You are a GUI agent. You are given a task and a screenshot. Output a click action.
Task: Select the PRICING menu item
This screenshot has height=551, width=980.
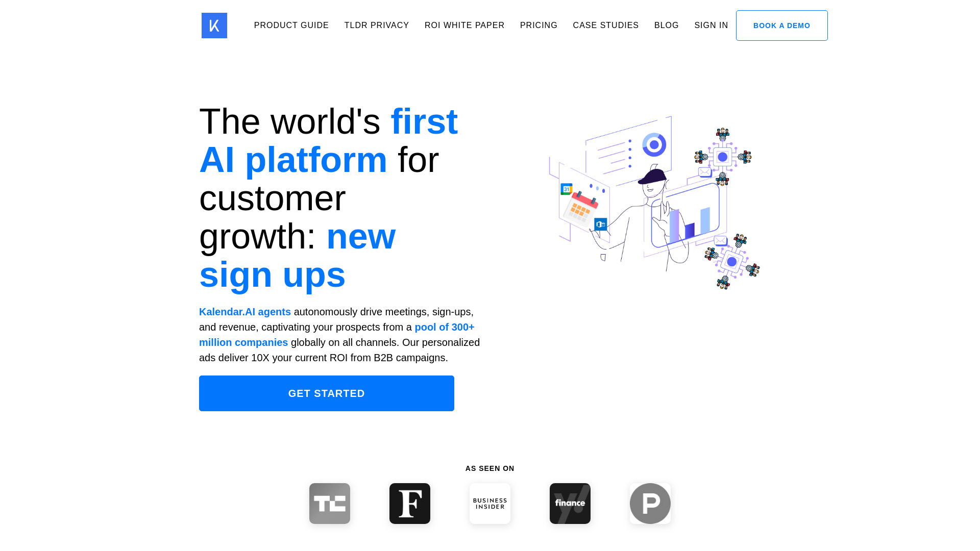click(x=539, y=26)
